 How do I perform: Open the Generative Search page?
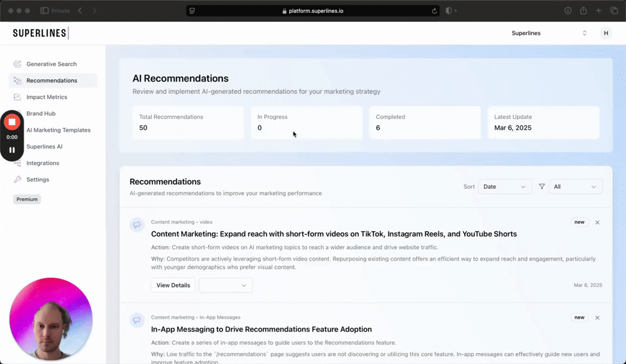coord(51,64)
